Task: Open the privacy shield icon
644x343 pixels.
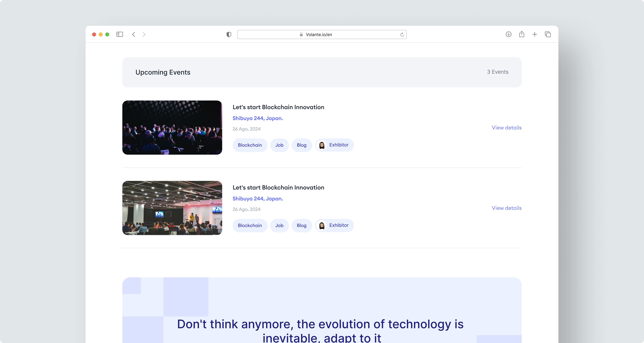Action: pyautogui.click(x=229, y=35)
